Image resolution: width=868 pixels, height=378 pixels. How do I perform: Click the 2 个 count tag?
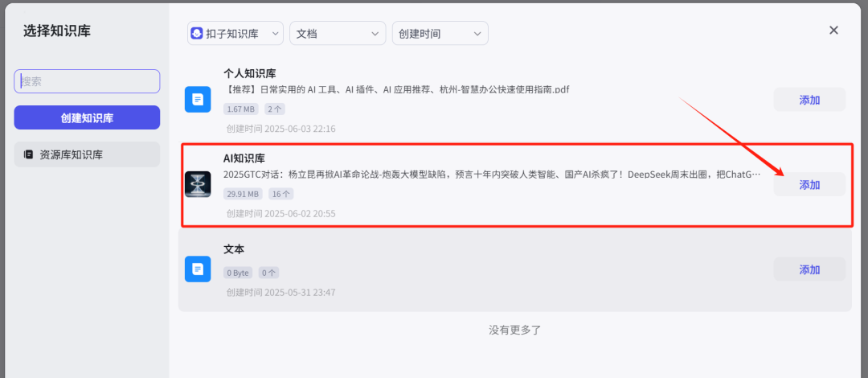[x=275, y=109]
